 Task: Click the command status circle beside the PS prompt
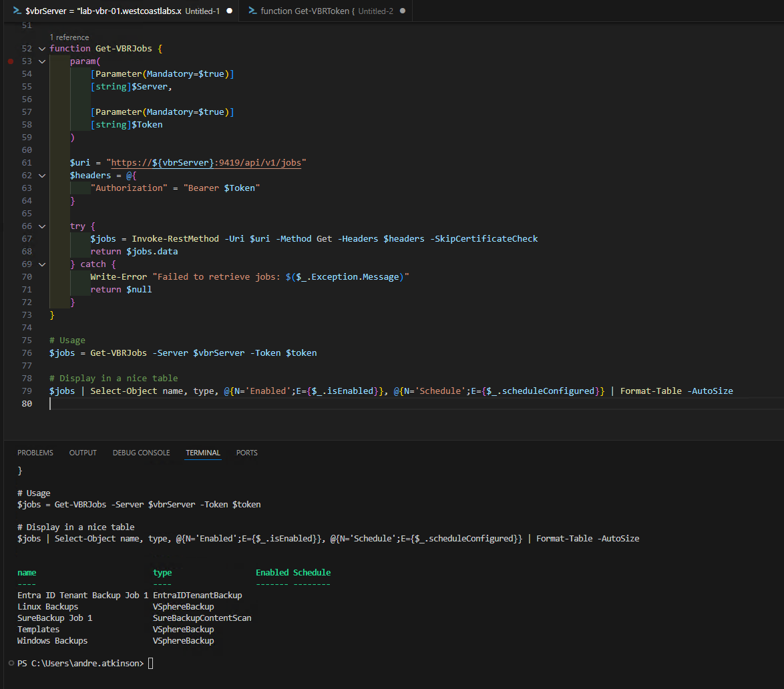(11, 664)
